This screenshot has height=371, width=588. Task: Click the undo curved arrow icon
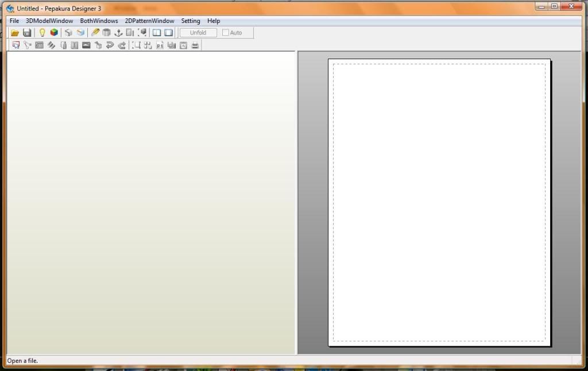110,45
